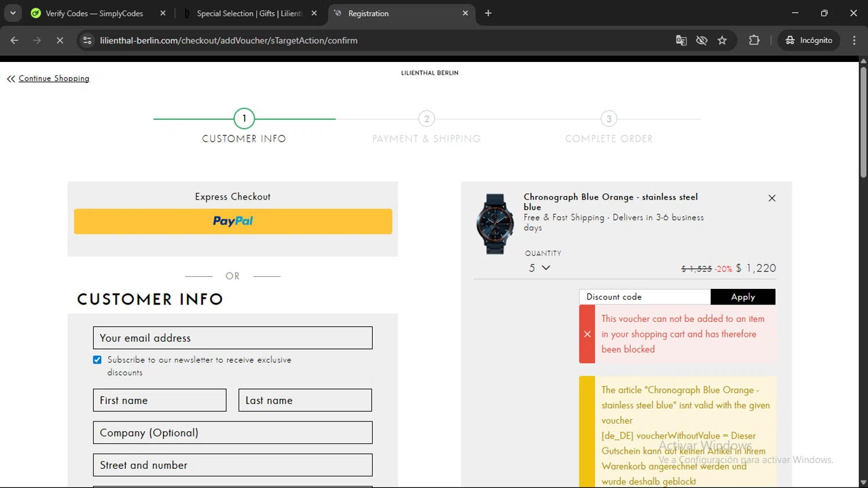Apply the discount code

pyautogui.click(x=743, y=297)
